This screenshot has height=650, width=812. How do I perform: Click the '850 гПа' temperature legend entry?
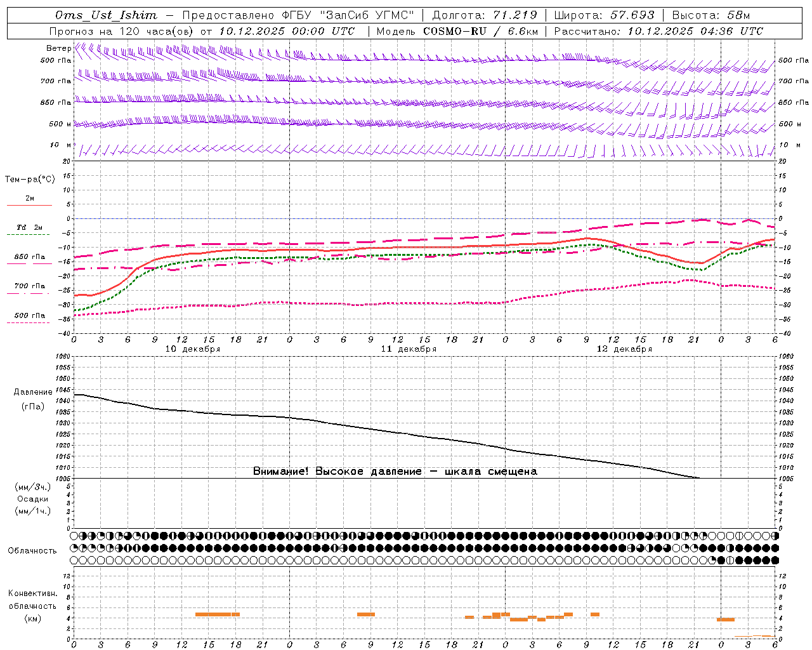coord(30,256)
